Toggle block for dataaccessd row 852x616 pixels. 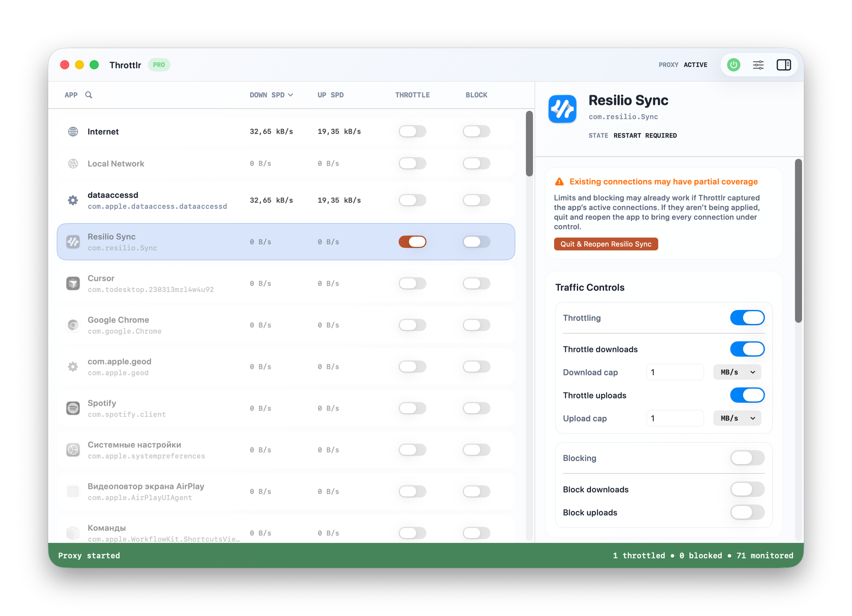point(476,200)
